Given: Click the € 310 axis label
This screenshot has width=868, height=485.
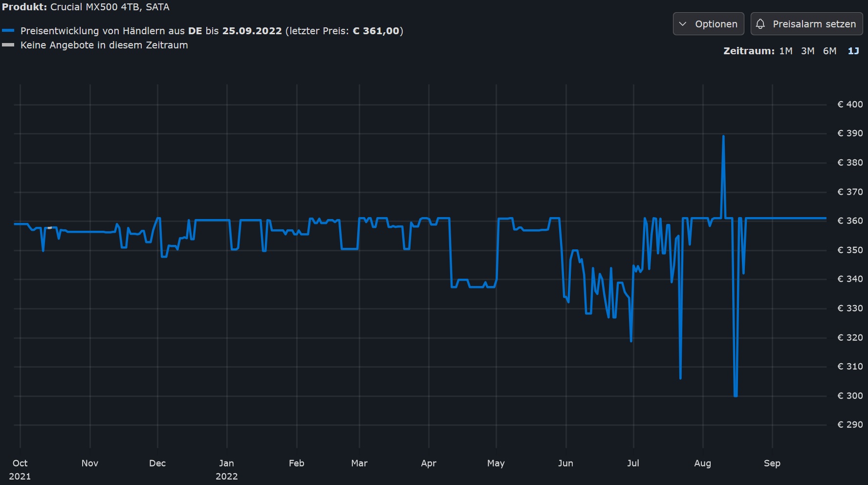Looking at the screenshot, I should (850, 366).
